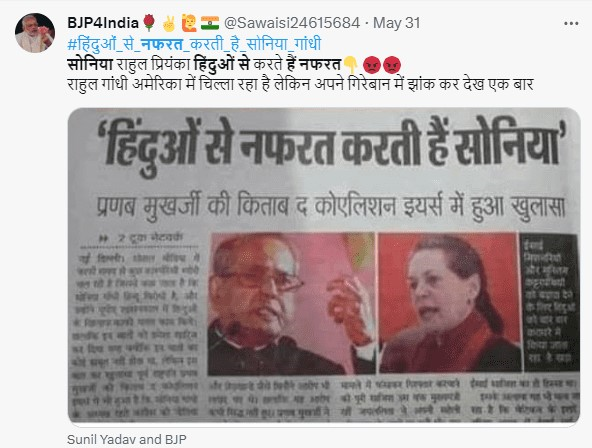Open the newspaper clipping image

pyautogui.click(x=324, y=266)
